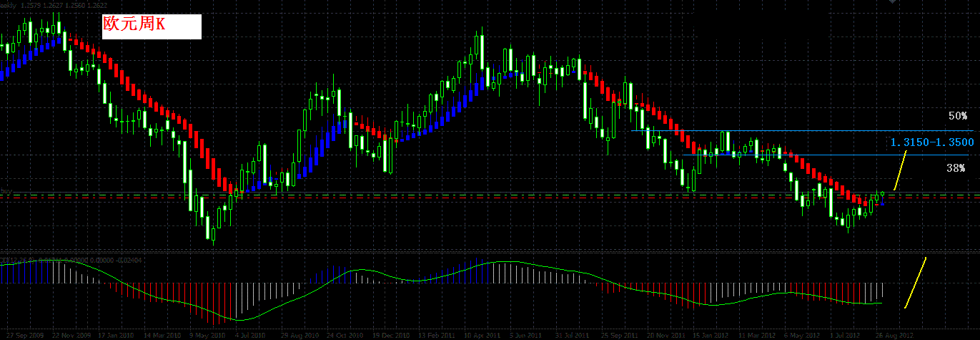Screen dimensions: 980x340
Task: Click the 24 Oct 2010 date label
Action: [345, 335]
